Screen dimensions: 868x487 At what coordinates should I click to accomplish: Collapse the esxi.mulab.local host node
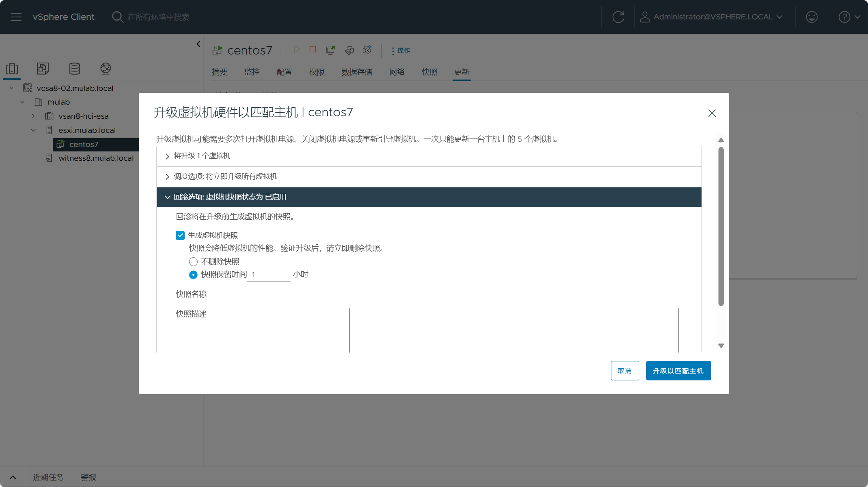tap(34, 130)
